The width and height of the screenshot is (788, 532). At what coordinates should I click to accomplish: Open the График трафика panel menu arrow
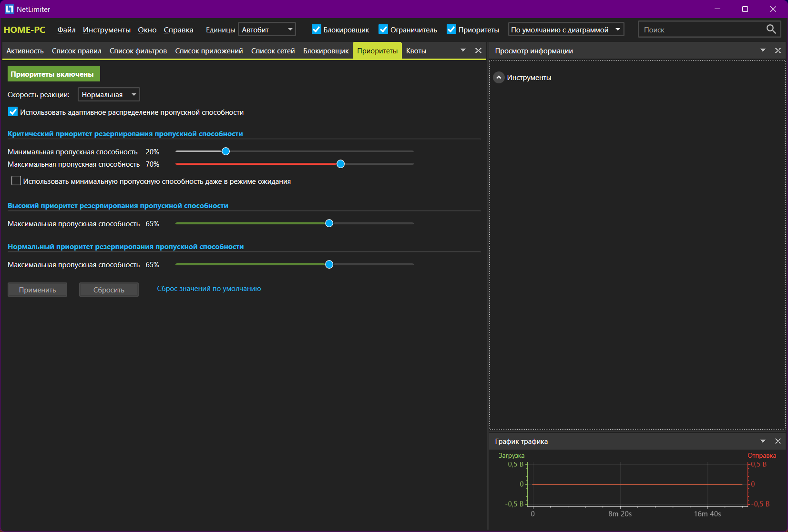click(763, 441)
